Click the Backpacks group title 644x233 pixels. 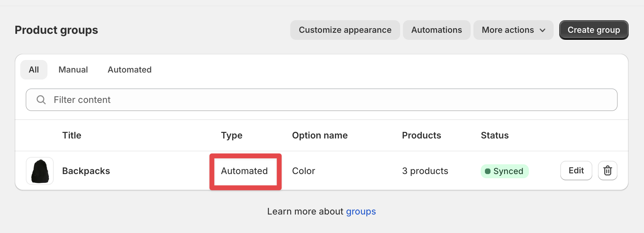click(86, 171)
